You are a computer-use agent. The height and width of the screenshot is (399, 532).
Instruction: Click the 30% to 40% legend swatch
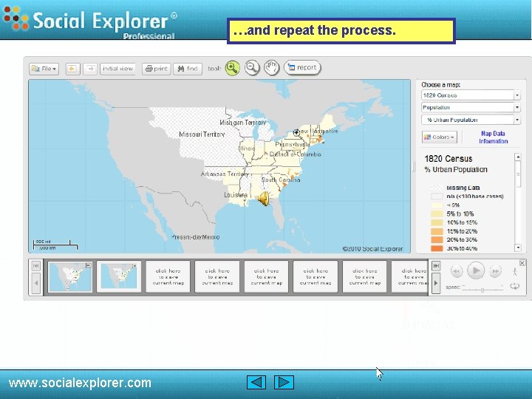coord(437,248)
